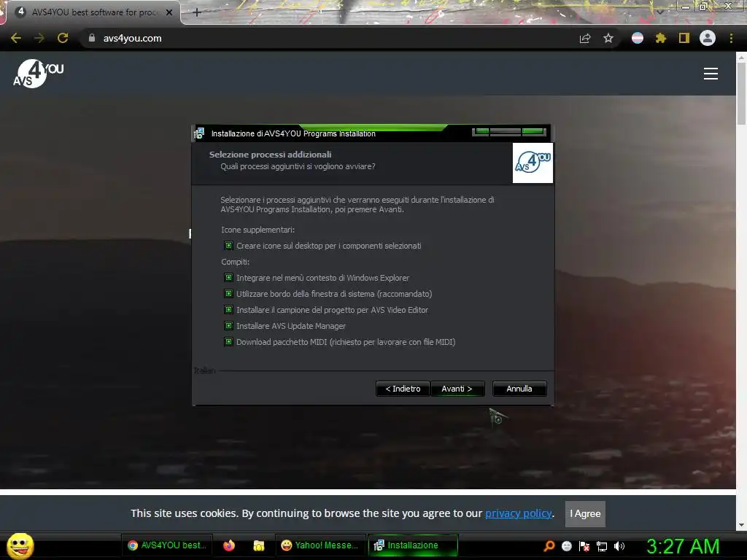Image resolution: width=747 pixels, height=560 pixels.
Task: Click the search magnifier tray icon
Action: pos(549,545)
